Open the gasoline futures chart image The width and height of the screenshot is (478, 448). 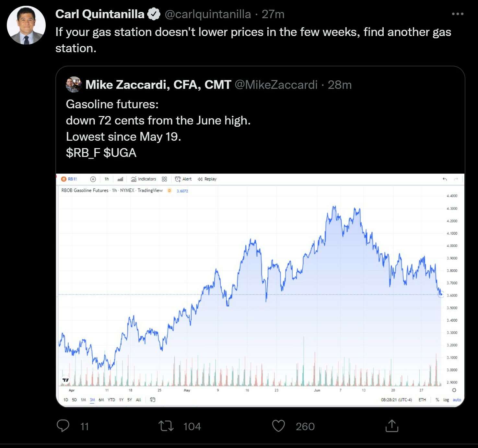[260, 290]
